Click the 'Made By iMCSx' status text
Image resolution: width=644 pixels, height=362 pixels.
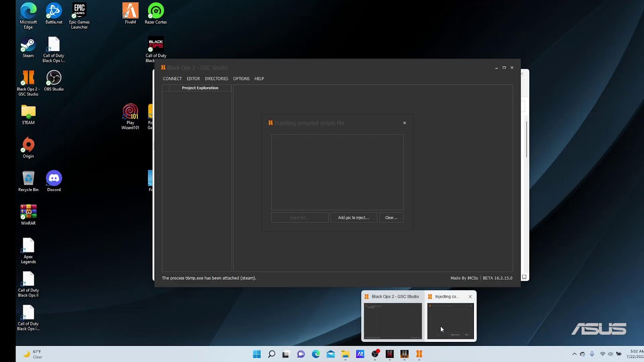pos(464,278)
